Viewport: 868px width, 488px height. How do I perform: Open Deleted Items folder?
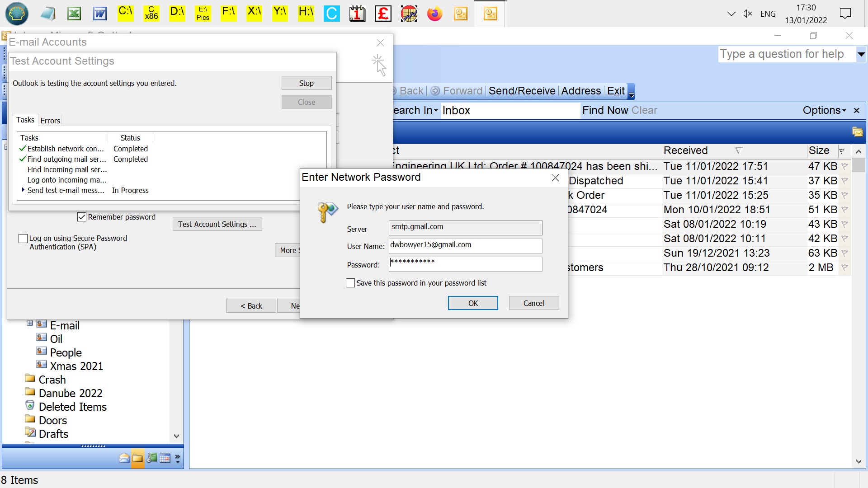(x=72, y=407)
